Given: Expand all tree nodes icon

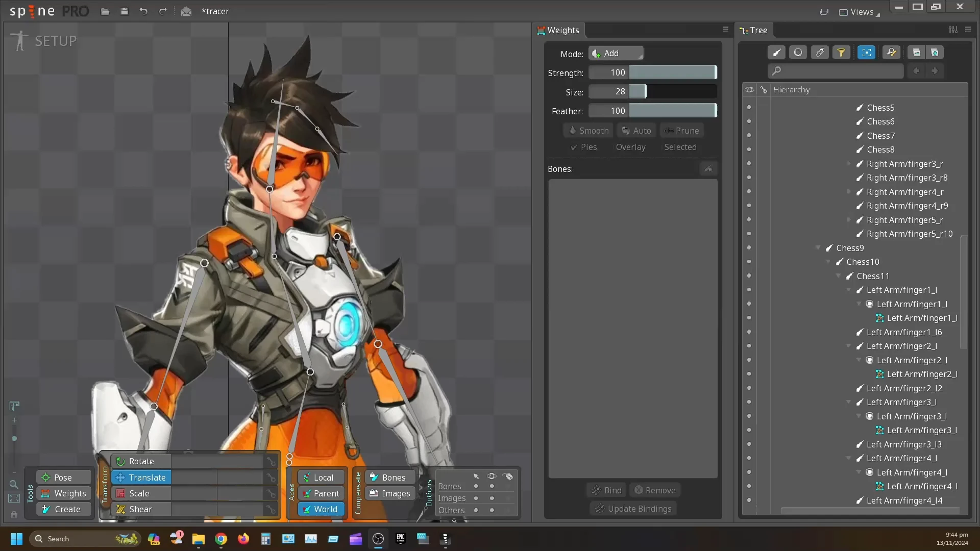Looking at the screenshot, I should (x=935, y=53).
